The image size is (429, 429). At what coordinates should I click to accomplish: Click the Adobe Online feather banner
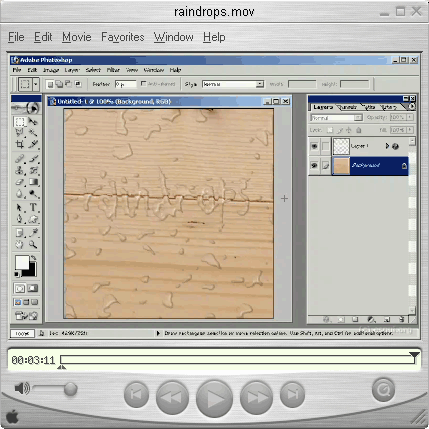[26, 108]
